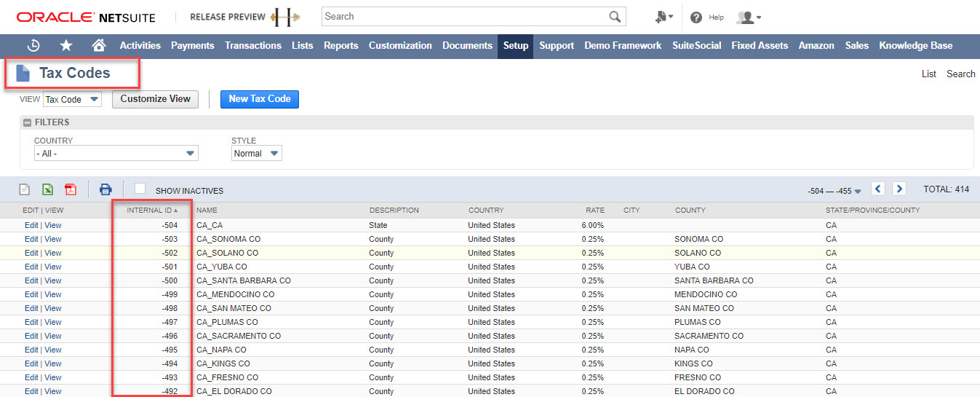Collapse the Filters section
The image size is (980, 397).
[28, 123]
